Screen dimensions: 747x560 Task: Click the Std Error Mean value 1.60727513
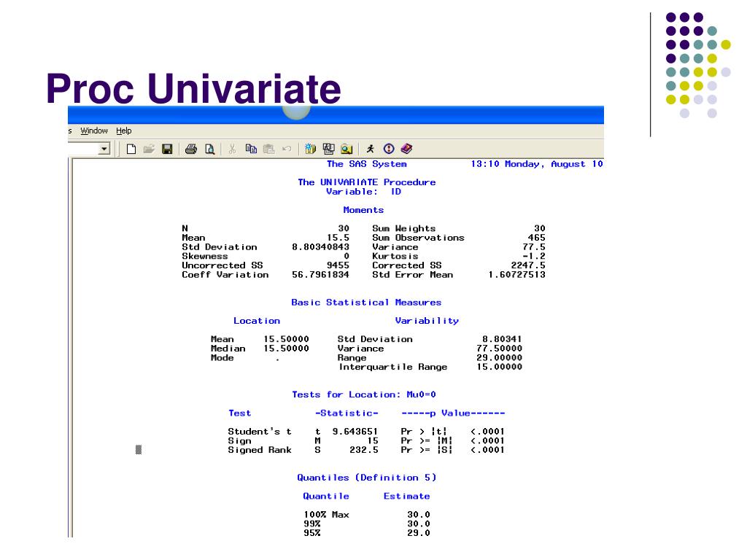(517, 275)
